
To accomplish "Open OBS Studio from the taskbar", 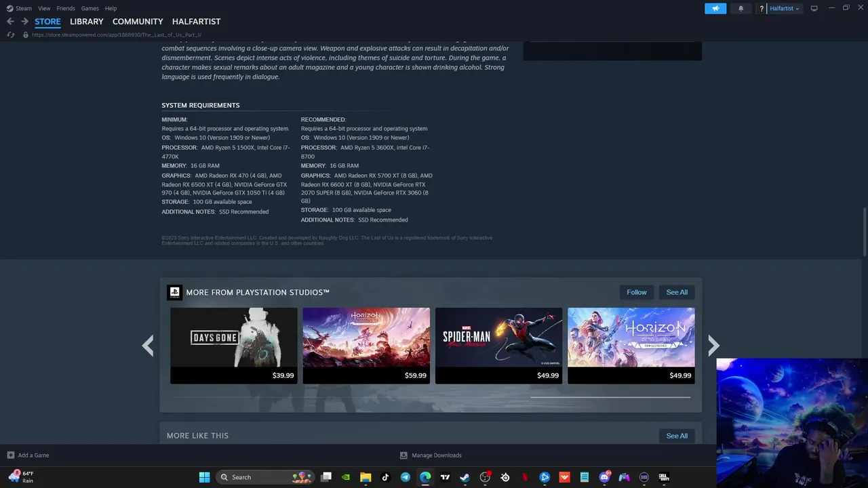I will click(x=485, y=477).
